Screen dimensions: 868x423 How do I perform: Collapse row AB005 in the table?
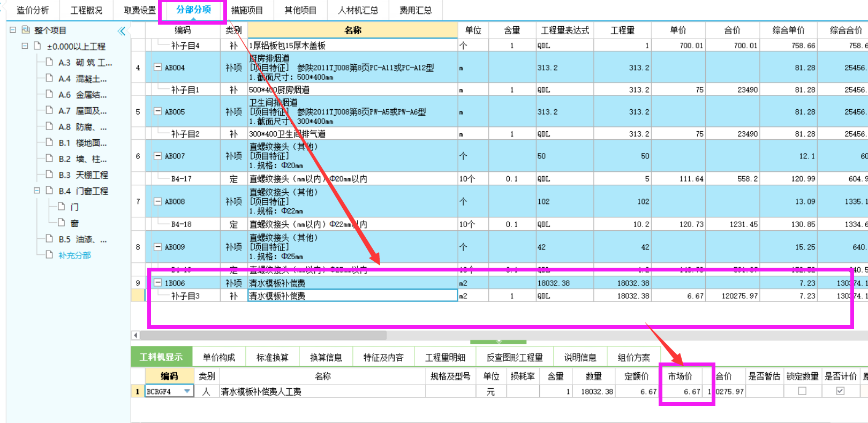(157, 111)
